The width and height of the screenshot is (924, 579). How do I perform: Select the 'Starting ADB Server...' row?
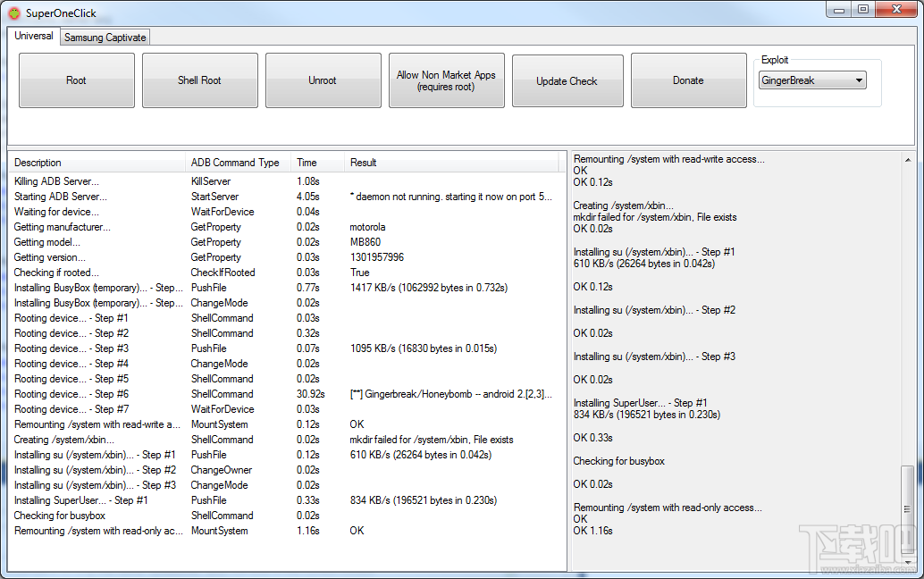click(285, 197)
